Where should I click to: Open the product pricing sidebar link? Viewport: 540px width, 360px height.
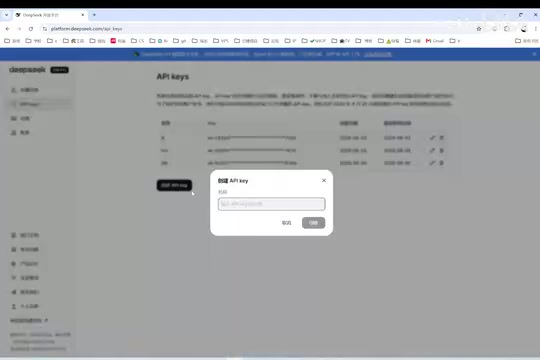pos(25,264)
